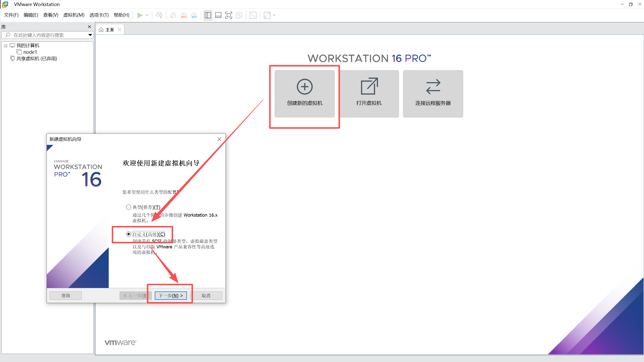Expand the power options dropdown arrow
The height and width of the screenshot is (362, 644).
pyautogui.click(x=147, y=15)
